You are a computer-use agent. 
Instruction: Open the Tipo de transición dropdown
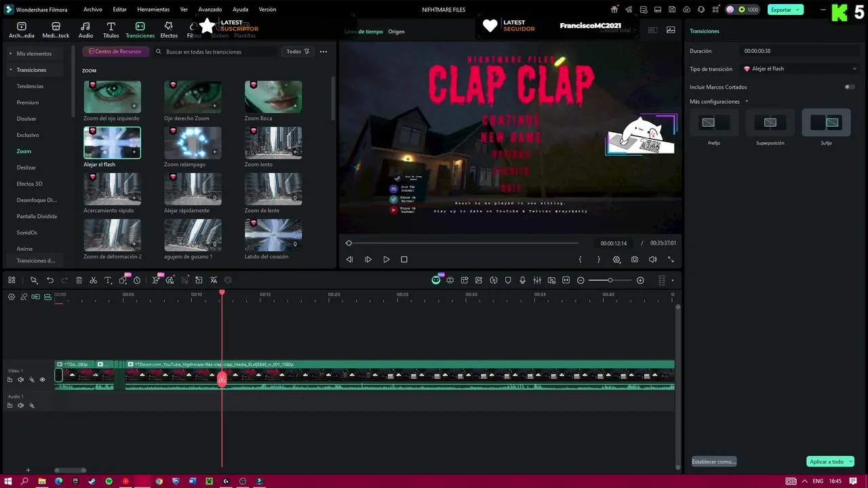click(801, 68)
